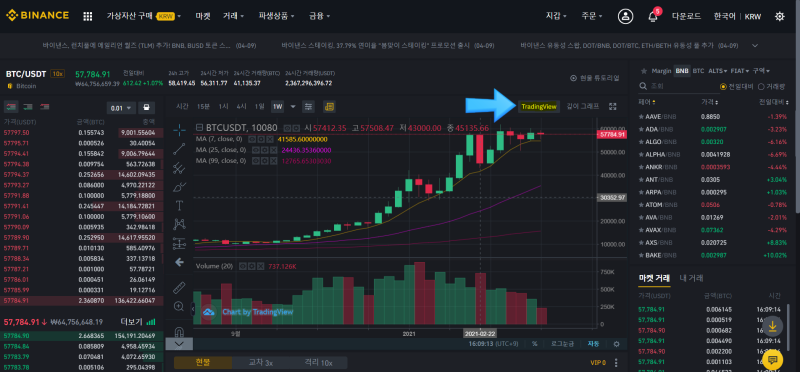This screenshot has height=372, width=800.
Task: Expand the 0.01 price grouping dropdown
Action: (x=121, y=108)
